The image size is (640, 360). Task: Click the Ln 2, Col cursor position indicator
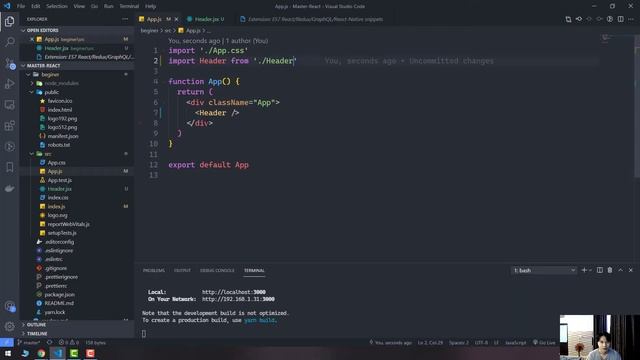(x=430, y=342)
